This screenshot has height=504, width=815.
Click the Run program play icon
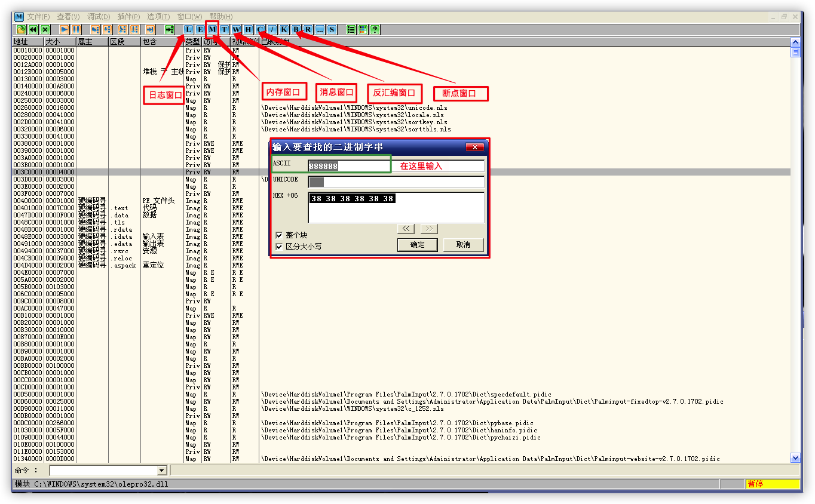pos(64,29)
